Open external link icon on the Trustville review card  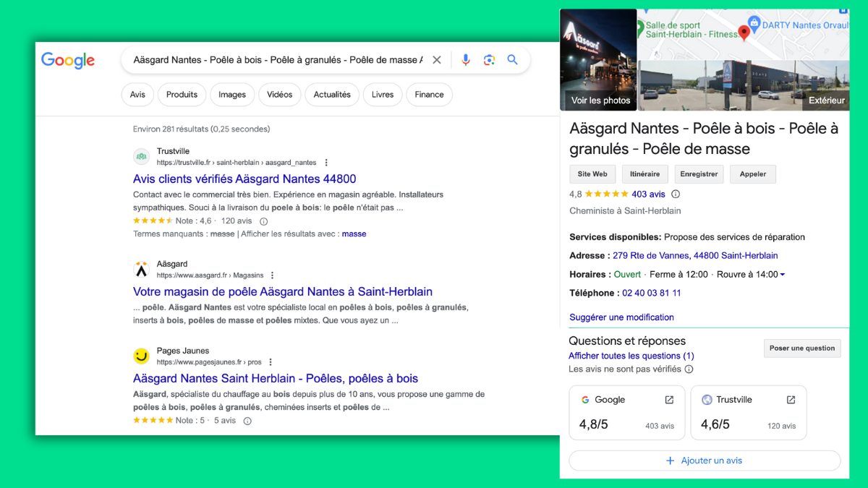(x=791, y=400)
